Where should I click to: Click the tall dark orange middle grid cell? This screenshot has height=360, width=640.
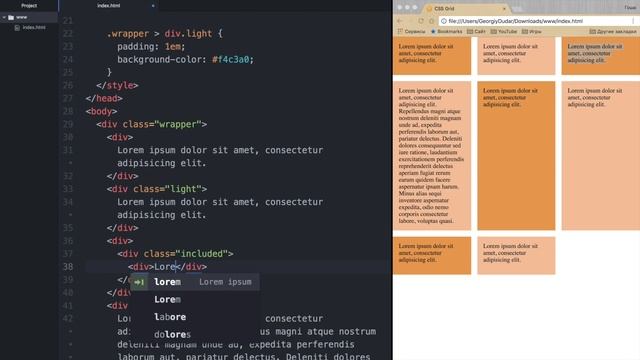516,156
